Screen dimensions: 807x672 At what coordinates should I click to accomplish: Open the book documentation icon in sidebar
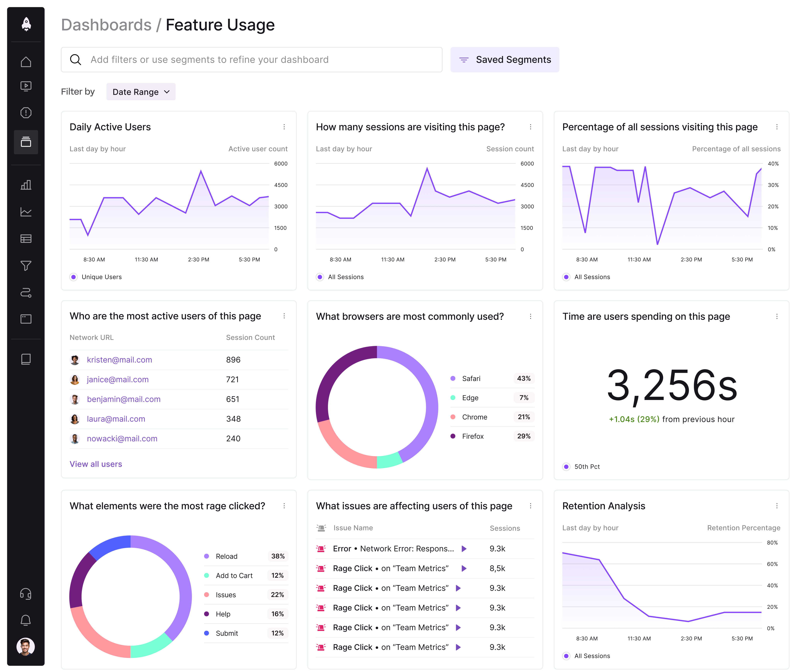[x=26, y=359]
